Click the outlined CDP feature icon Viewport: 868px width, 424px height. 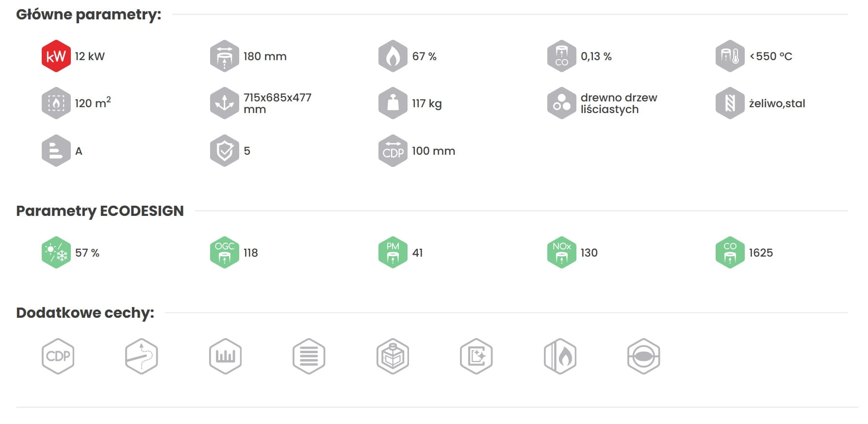click(x=58, y=356)
